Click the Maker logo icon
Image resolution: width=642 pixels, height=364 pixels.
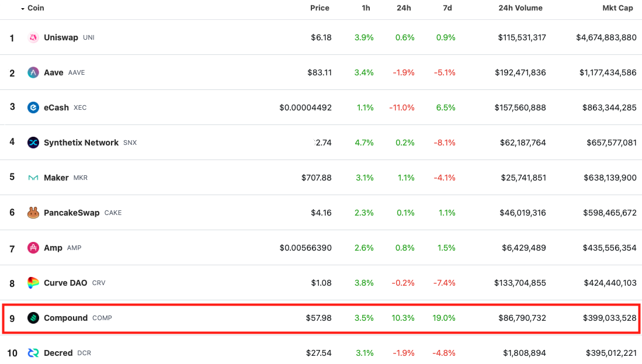click(33, 178)
